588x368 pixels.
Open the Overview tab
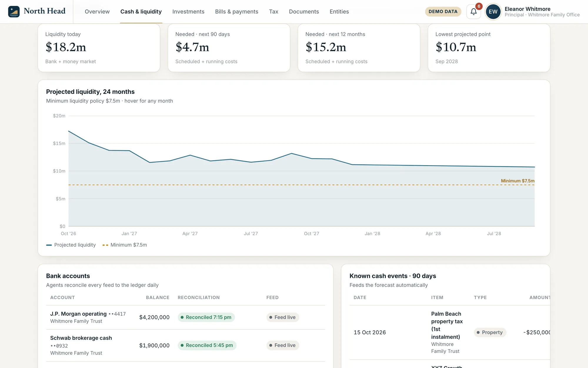coord(97,11)
